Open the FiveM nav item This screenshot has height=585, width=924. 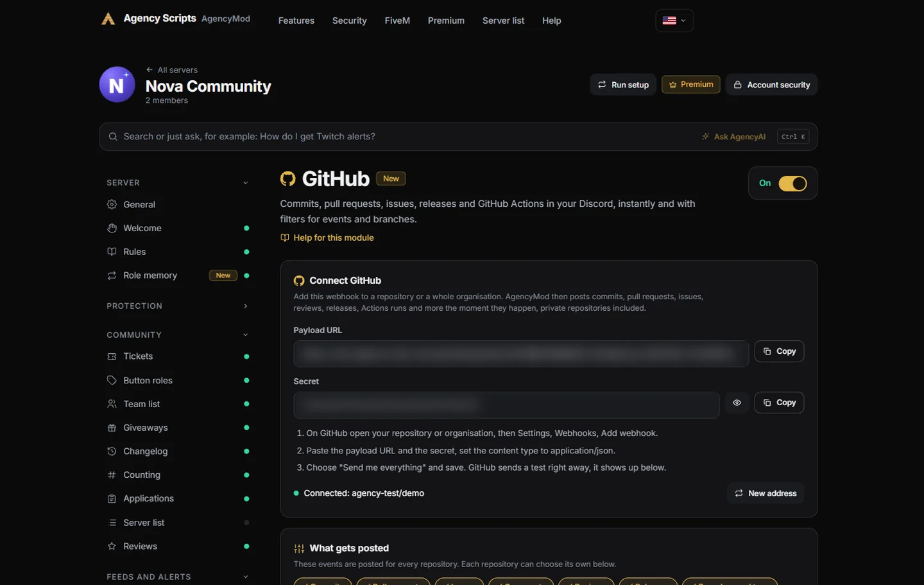pos(397,21)
